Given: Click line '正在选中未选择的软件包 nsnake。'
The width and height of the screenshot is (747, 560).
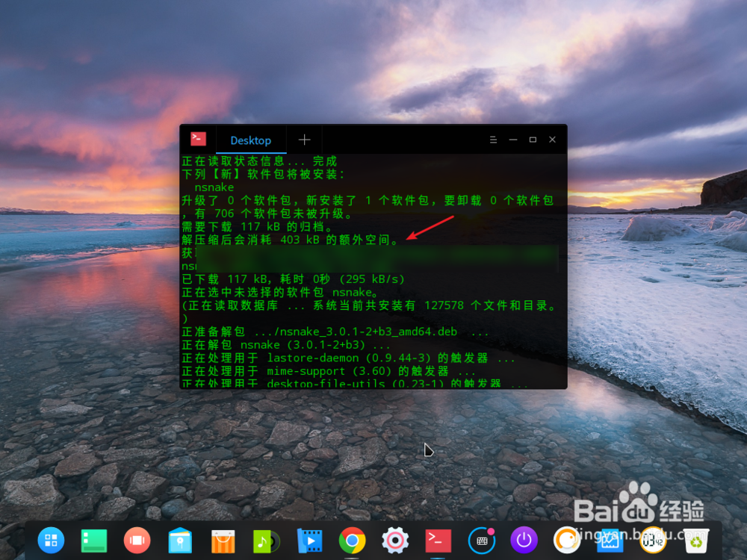Looking at the screenshot, I should (279, 292).
